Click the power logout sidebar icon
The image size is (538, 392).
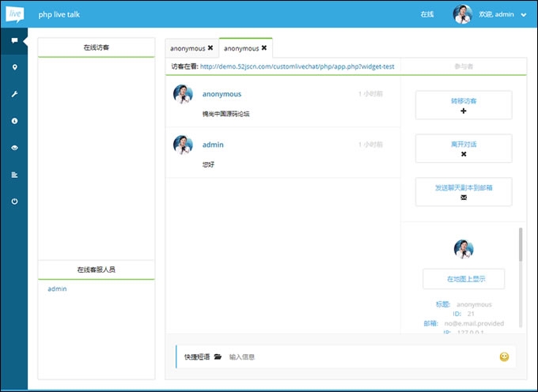click(14, 202)
